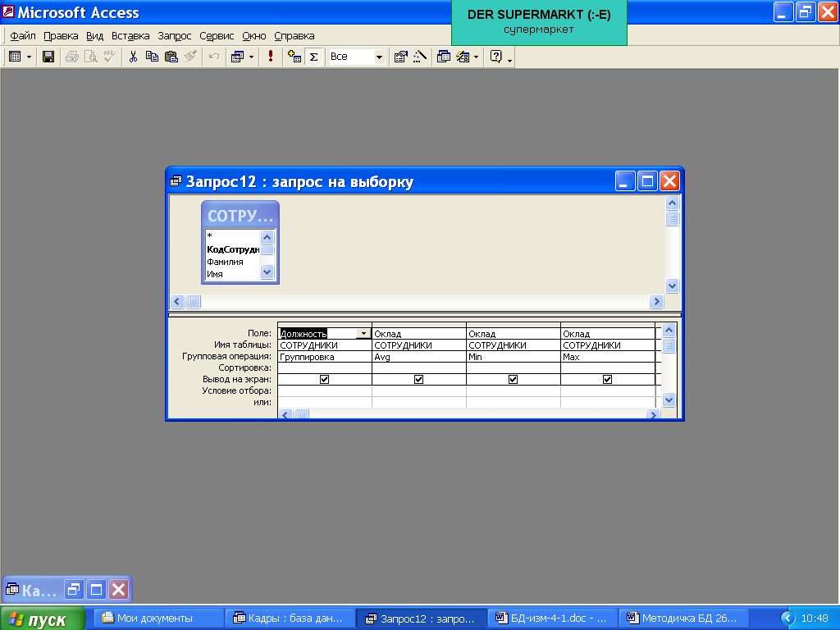Toggle the Totals sigma button

314,57
